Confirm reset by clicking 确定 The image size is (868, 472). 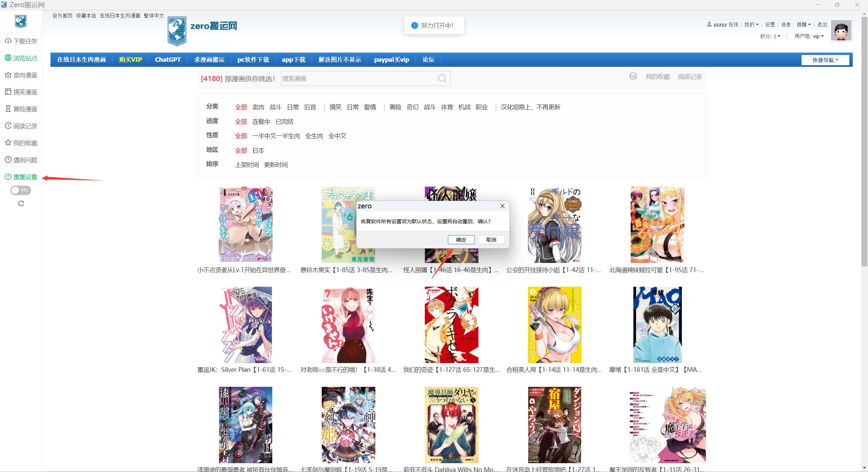coord(461,240)
